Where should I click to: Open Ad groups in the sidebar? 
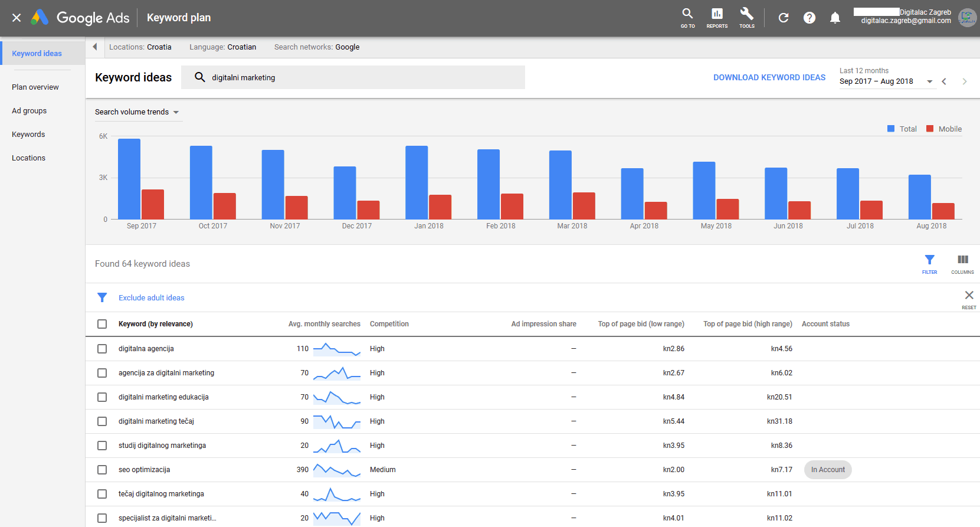(x=30, y=111)
